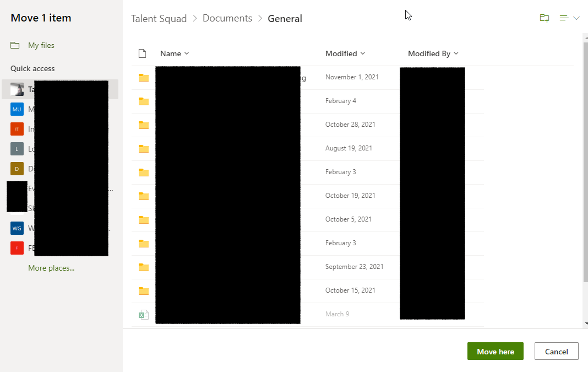Open My files folder icon

(15, 45)
